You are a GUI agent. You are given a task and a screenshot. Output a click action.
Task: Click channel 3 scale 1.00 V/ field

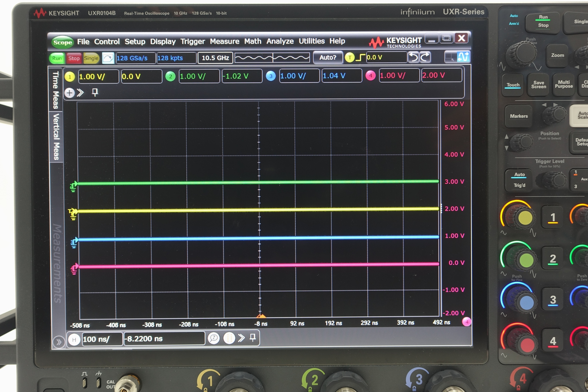(299, 76)
